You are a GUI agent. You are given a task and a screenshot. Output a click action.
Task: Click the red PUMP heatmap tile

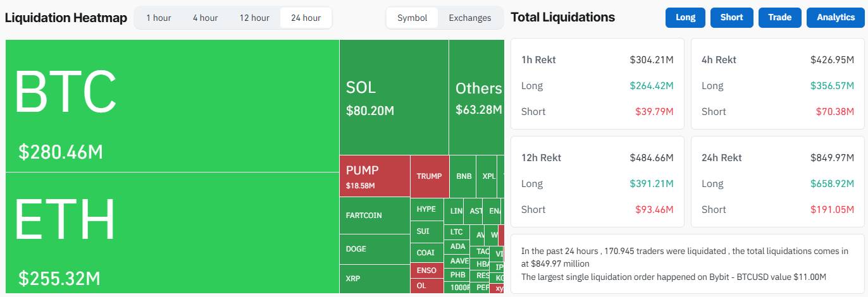[x=375, y=176]
